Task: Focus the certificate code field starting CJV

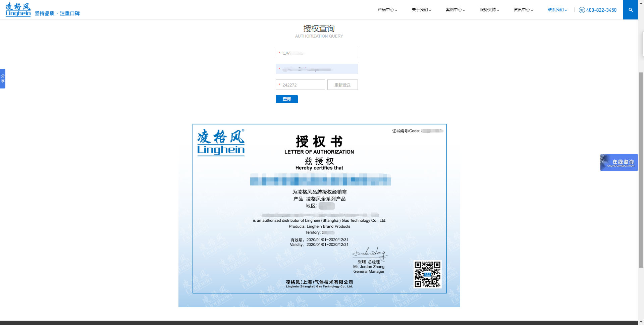Action: 317,53
